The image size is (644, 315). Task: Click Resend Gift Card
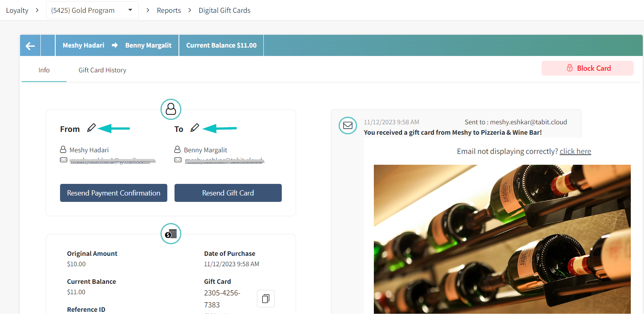(228, 193)
